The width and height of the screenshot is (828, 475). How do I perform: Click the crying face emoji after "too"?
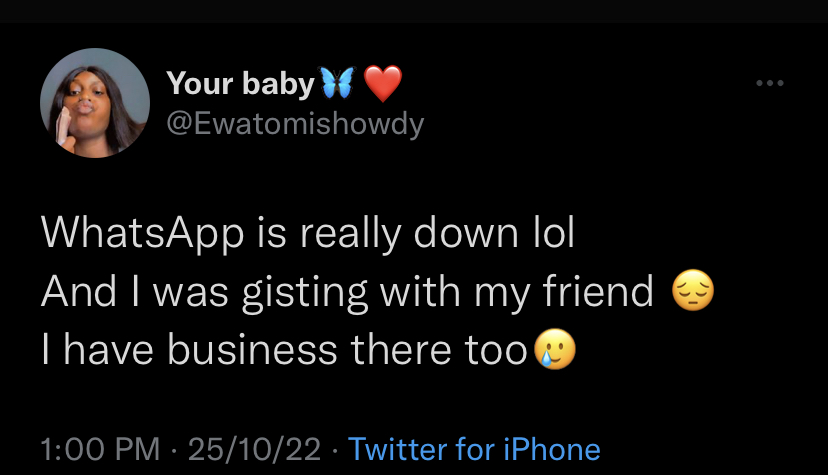pos(555,349)
